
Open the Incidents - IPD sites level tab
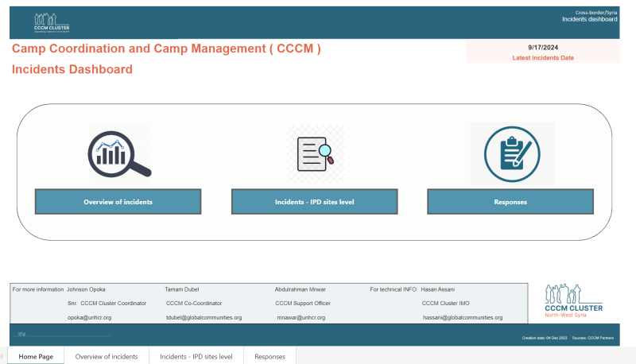(196, 357)
